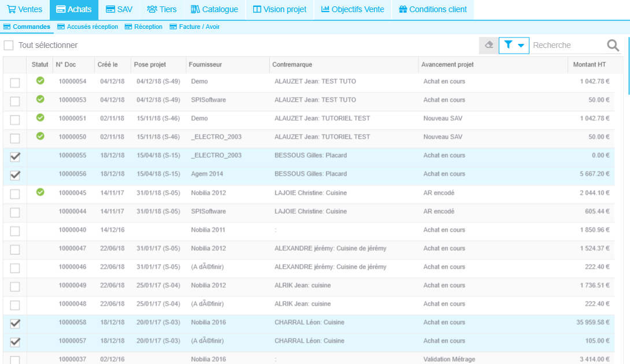Screen dimensions: 630x364
Task: Click the Nobilia 2011 supplier cell
Action: click(208, 230)
